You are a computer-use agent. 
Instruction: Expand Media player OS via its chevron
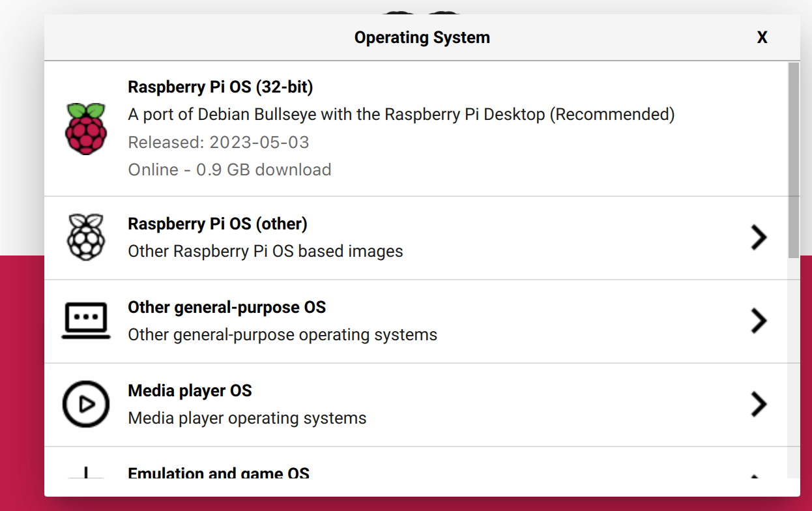(758, 404)
